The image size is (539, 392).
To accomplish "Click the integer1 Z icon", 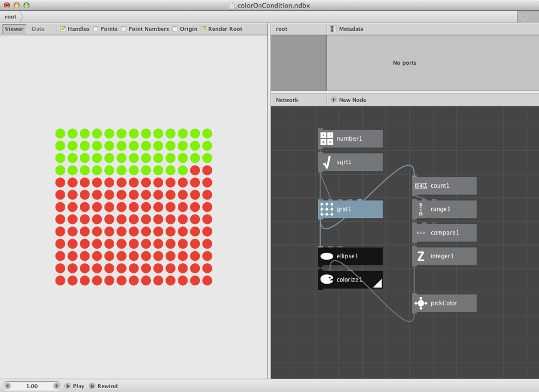I will click(421, 256).
